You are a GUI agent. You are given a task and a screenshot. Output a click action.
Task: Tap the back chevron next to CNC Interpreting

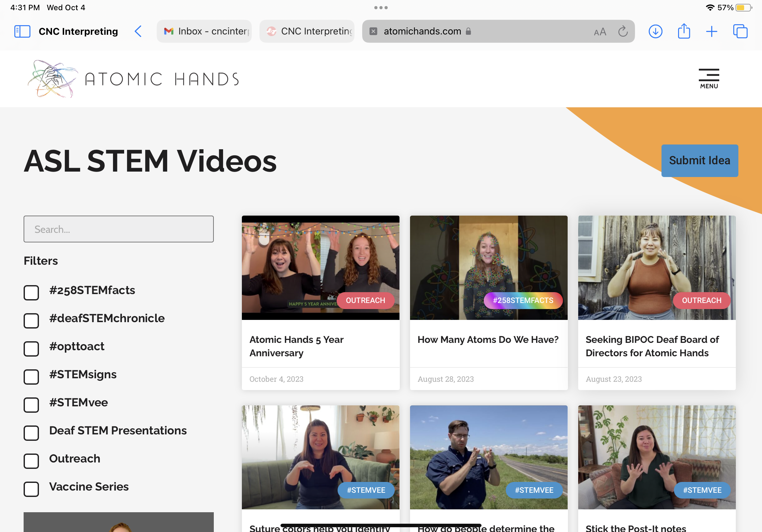click(138, 32)
